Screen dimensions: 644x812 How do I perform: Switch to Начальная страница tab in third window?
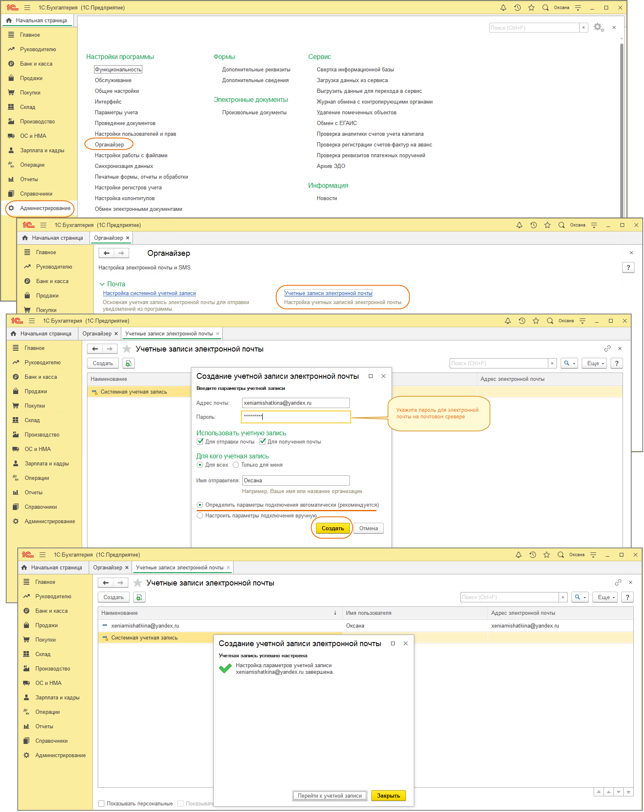(41, 333)
